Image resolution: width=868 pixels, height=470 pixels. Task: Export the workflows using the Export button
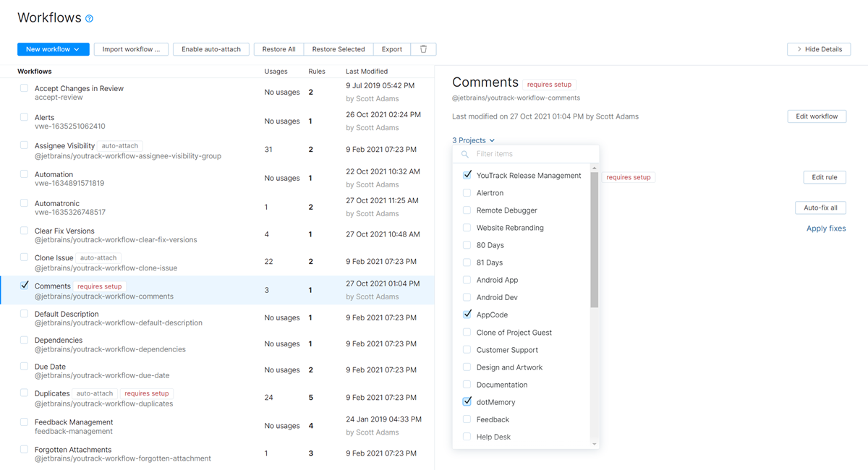click(x=391, y=48)
